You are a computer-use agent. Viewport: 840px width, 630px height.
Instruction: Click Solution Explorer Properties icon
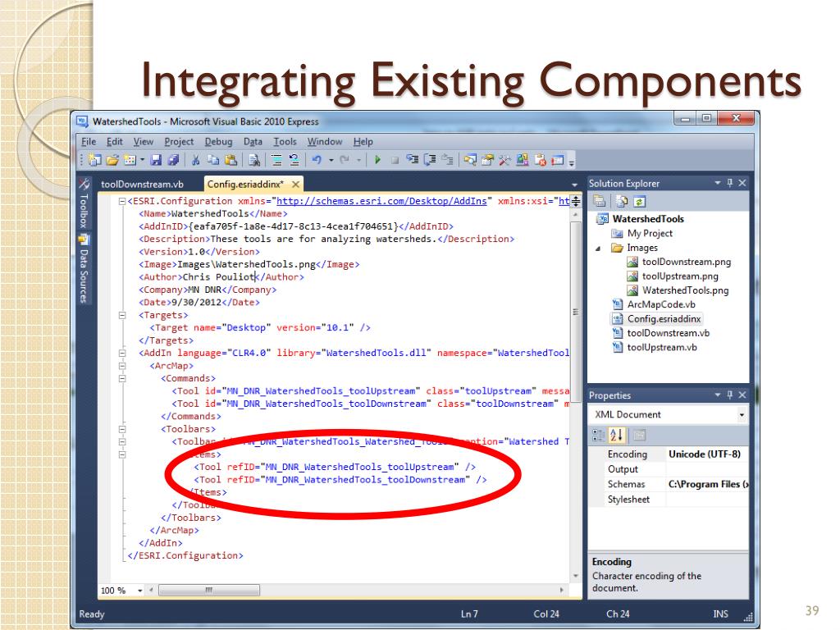pyautogui.click(x=600, y=202)
